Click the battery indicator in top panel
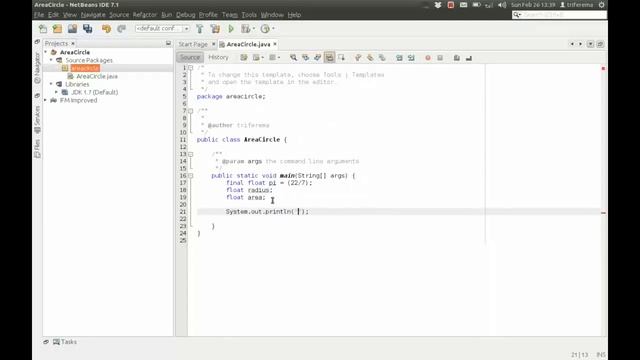 476,5
